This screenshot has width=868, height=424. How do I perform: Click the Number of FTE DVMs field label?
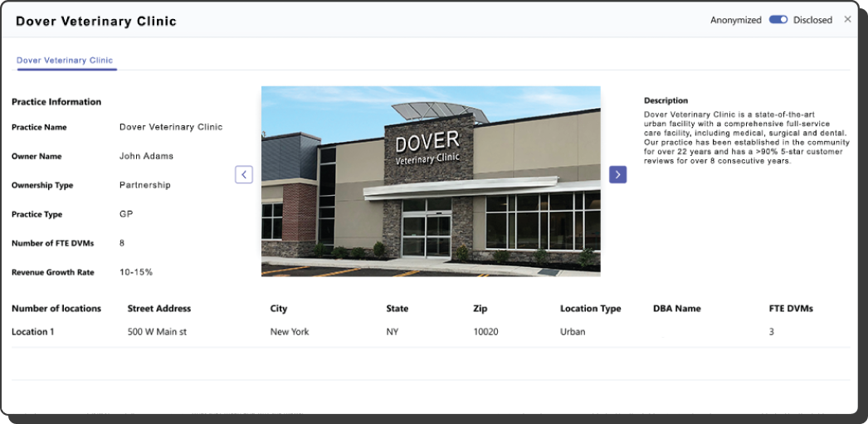pos(52,243)
